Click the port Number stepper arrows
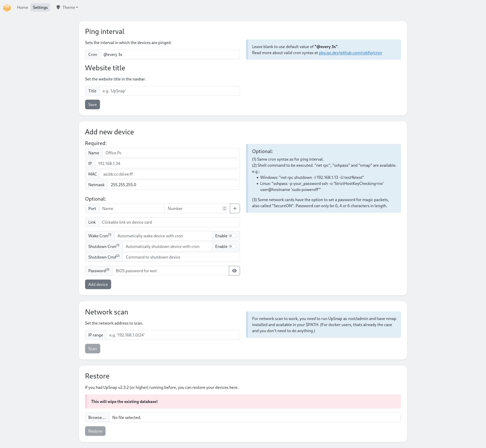Screen dimensions: 486x448 pyautogui.click(x=224, y=208)
